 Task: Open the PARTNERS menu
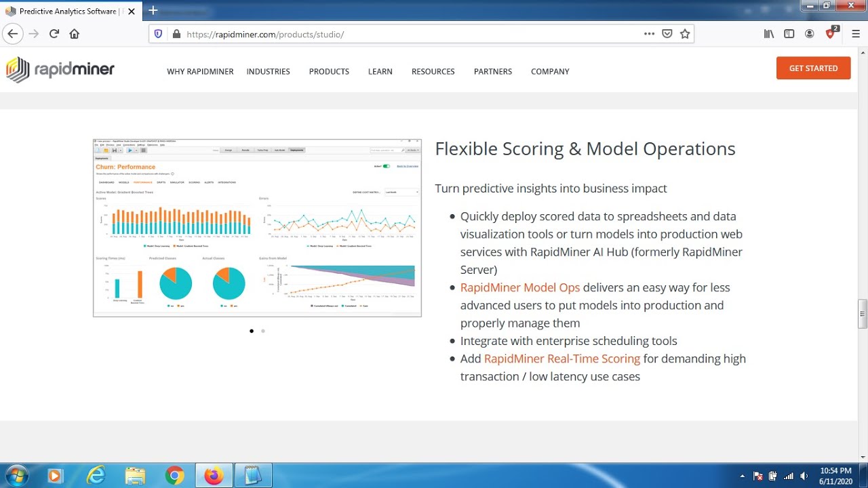click(x=493, y=71)
